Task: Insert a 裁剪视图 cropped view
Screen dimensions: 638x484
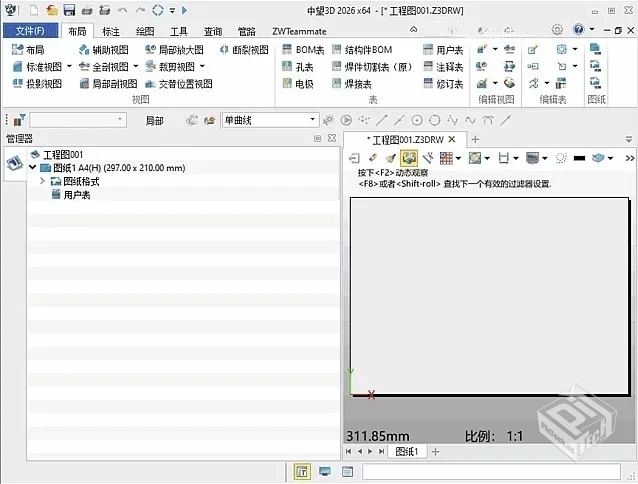Action: (170, 67)
